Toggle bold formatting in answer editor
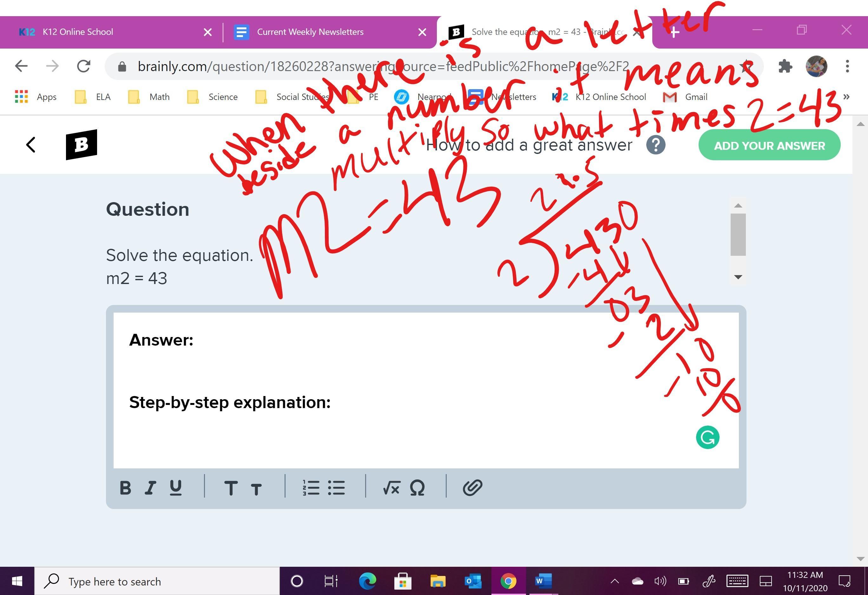 [x=125, y=488]
